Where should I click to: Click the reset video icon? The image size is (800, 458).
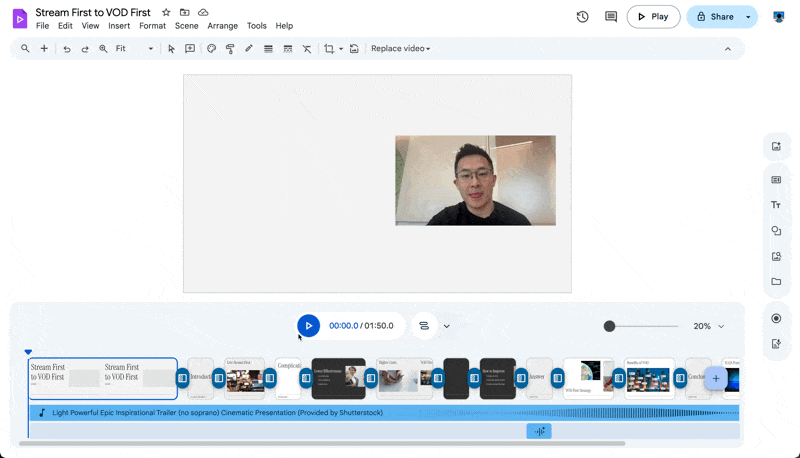pyautogui.click(x=354, y=48)
